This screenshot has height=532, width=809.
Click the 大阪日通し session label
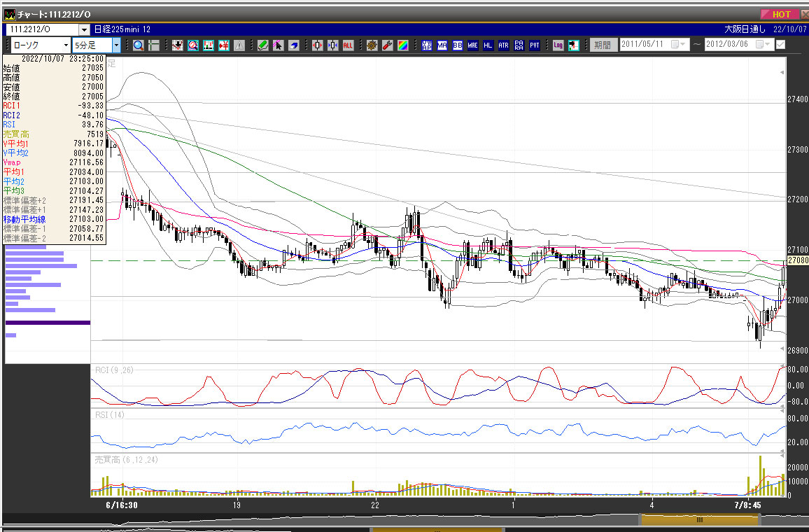745,29
